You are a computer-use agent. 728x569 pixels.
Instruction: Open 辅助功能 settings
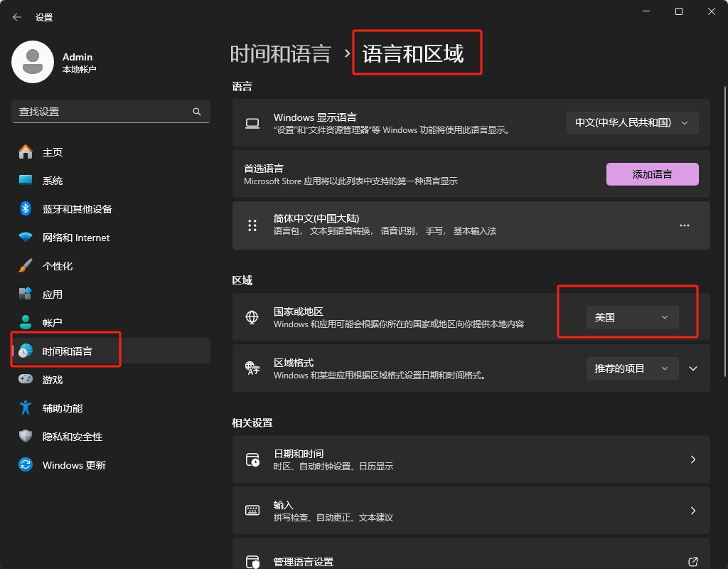click(x=111, y=408)
